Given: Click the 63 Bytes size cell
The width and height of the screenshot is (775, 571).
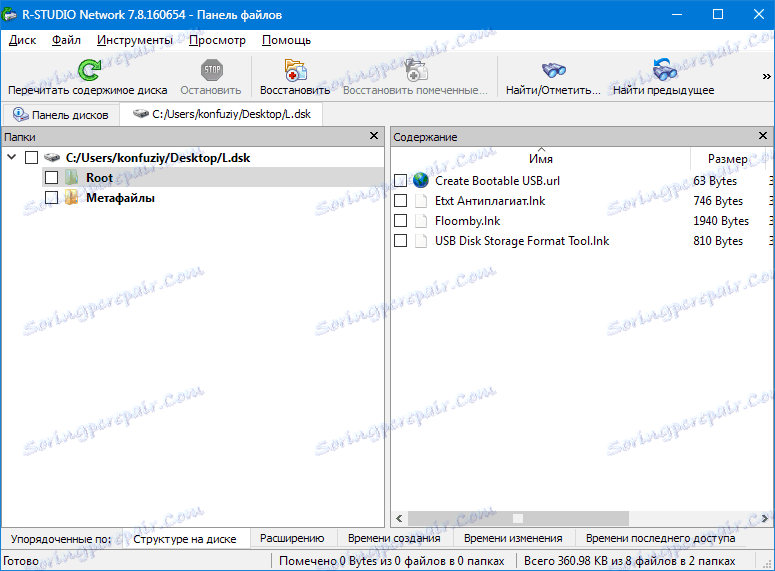Looking at the screenshot, I should click(x=715, y=181).
